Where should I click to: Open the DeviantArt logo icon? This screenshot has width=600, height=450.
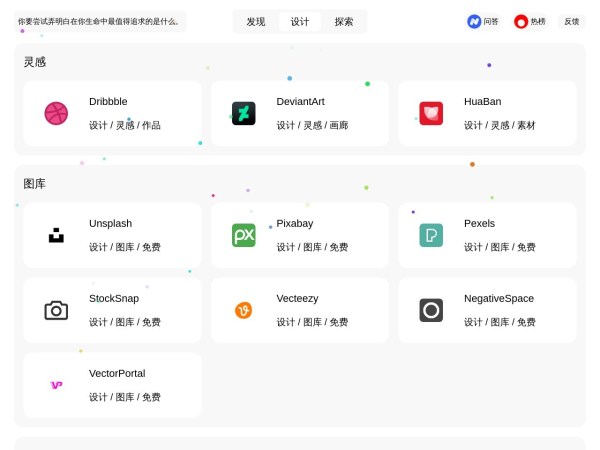[x=243, y=113]
